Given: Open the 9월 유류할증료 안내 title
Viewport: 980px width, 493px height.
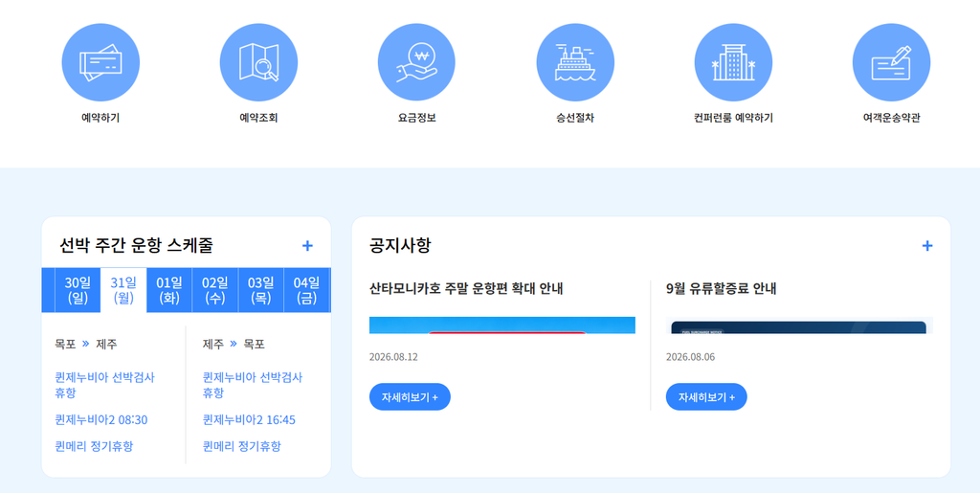Looking at the screenshot, I should [722, 289].
